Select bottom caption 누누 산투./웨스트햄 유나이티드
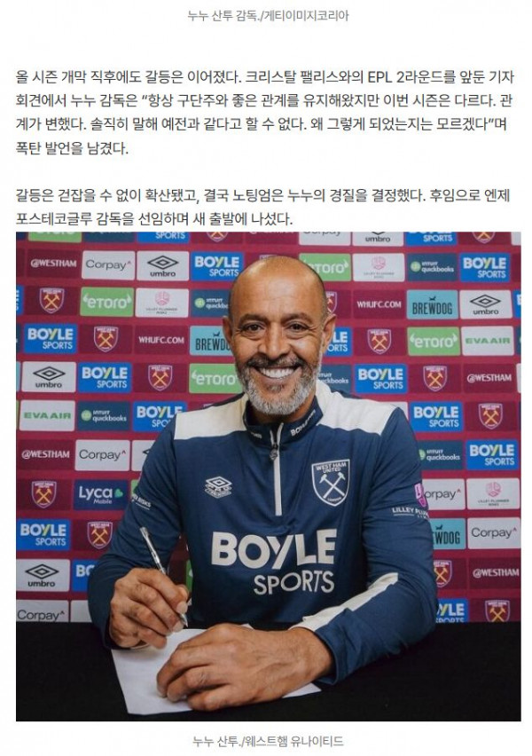The height and width of the screenshot is (756, 532). 268,741
